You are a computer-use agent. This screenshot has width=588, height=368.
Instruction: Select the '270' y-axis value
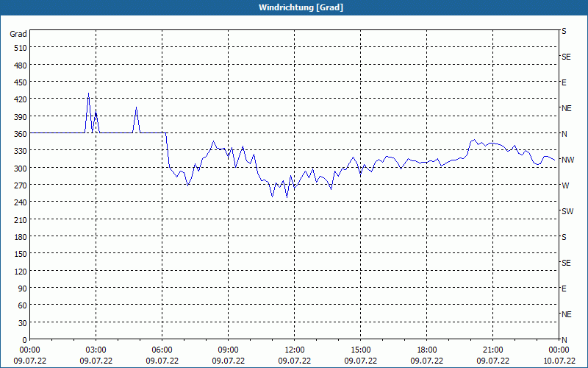(21, 185)
